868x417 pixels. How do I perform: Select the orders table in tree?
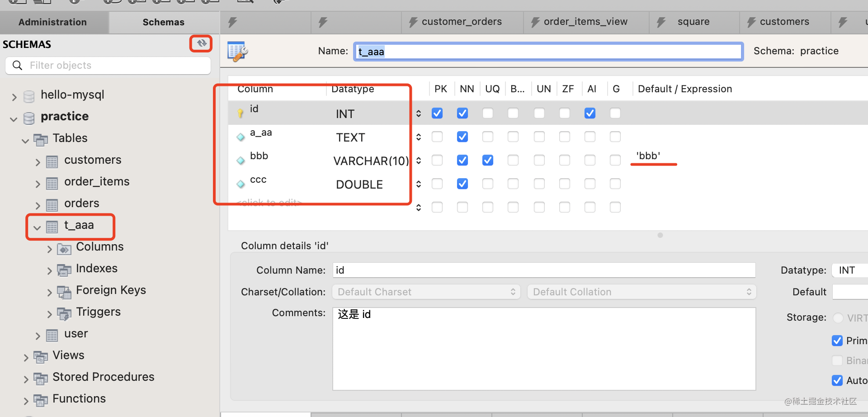(x=81, y=204)
